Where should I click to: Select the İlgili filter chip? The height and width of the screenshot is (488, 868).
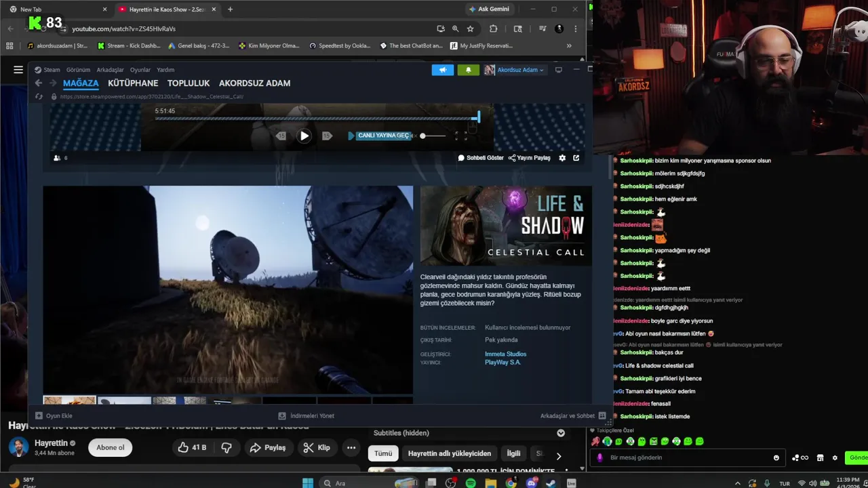click(x=513, y=453)
